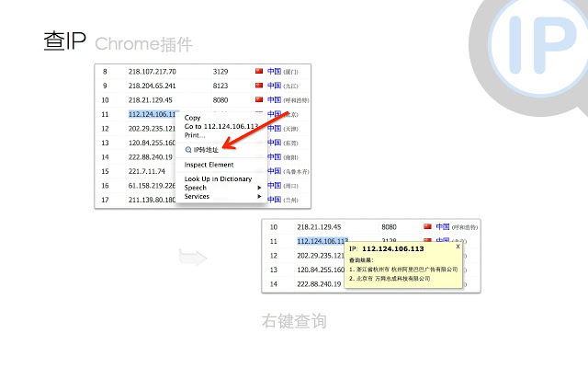This screenshot has width=588, height=368.
Task: Click 202.29.235.121 in the popup table
Action: [321, 256]
